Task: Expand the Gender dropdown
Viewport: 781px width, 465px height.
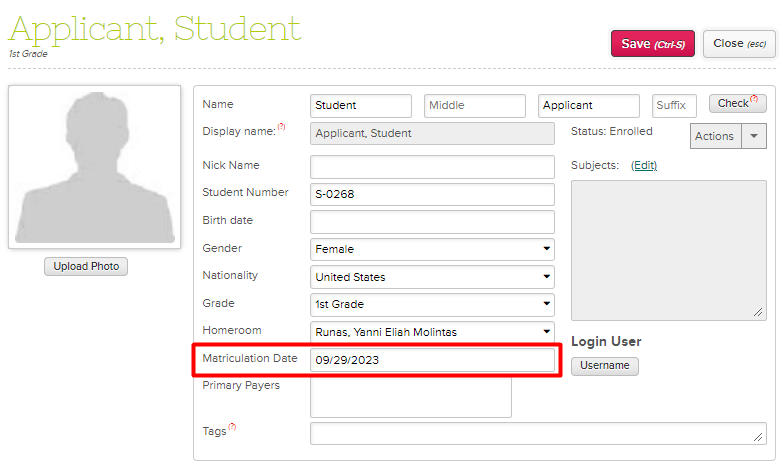Action: (432, 249)
